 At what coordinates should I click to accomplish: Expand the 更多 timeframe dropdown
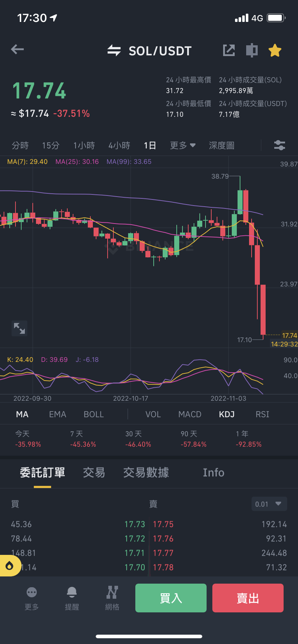coord(183,146)
